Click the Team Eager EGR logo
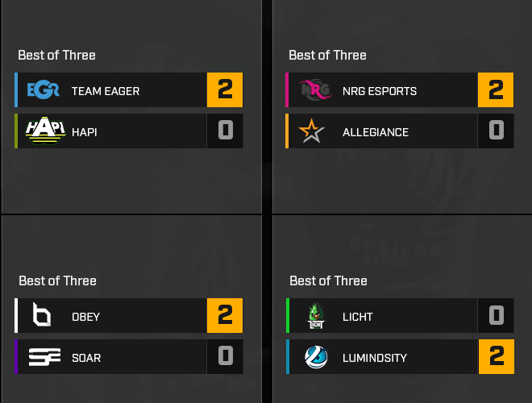This screenshot has width=532, height=403. (x=43, y=90)
